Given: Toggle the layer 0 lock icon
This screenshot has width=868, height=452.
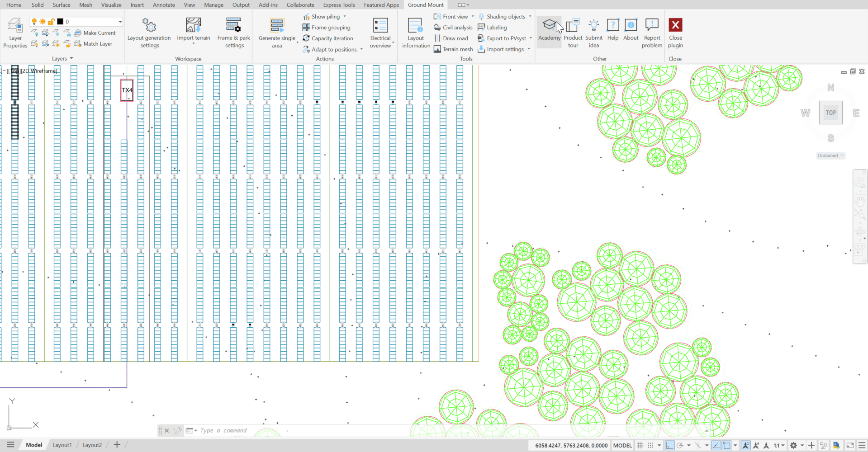Looking at the screenshot, I should pyautogui.click(x=51, y=22).
